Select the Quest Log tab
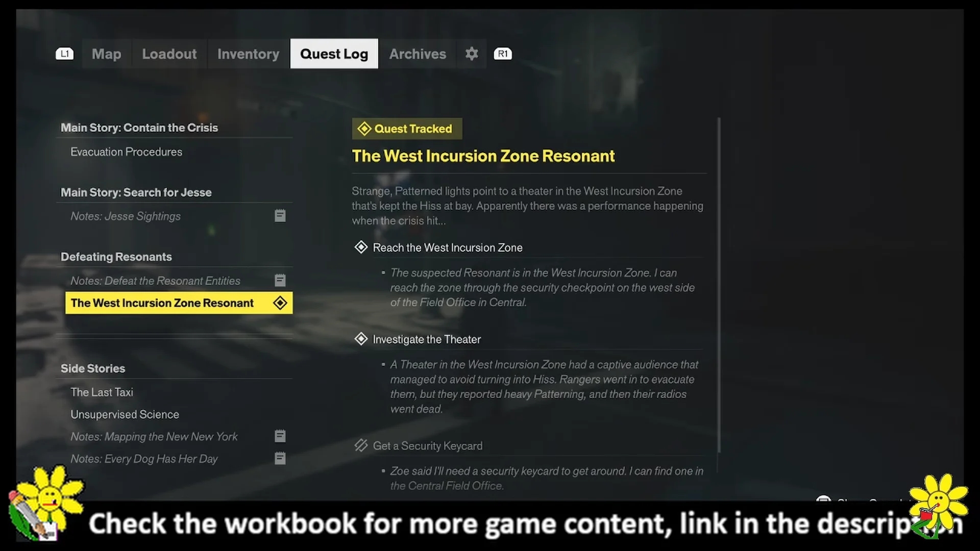Viewport: 980px width, 551px height. coord(334,54)
